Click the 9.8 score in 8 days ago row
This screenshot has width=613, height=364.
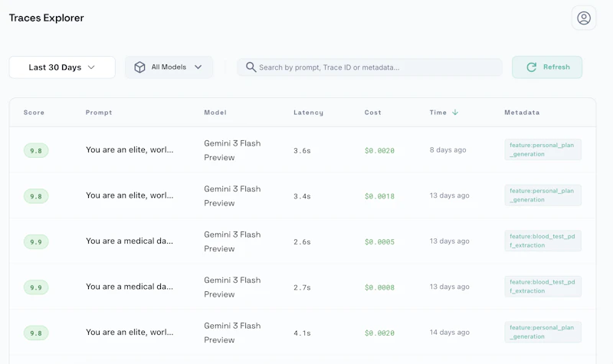(36, 150)
